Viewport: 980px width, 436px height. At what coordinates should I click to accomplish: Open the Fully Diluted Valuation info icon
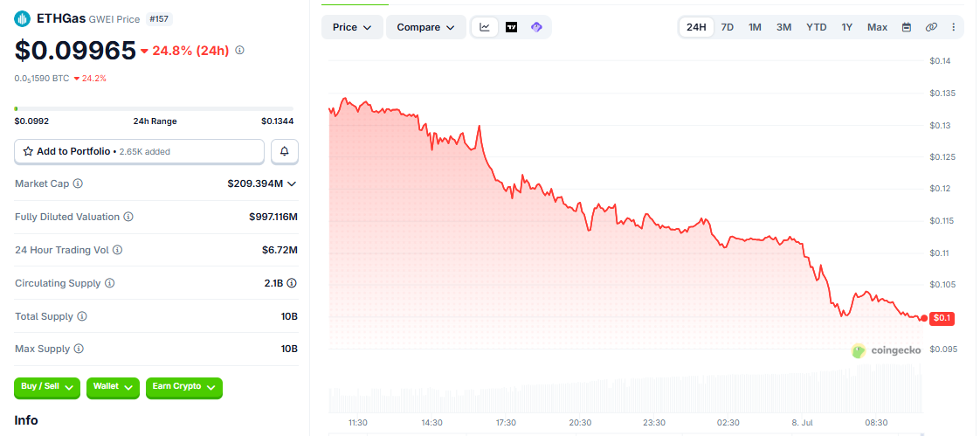128,217
